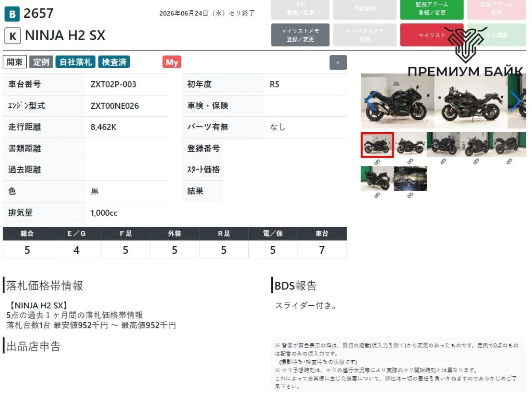Open the large left-side bike photo
The image size is (532, 414).
coord(397,101)
